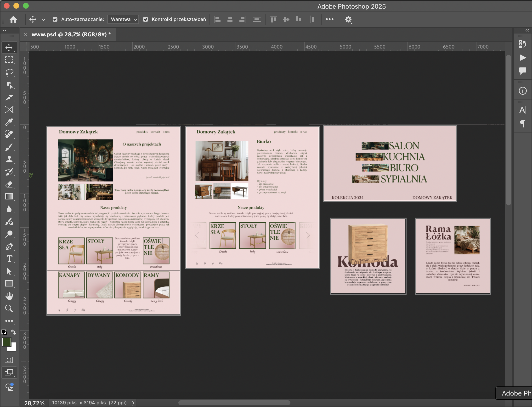Screen dimensions: 532x407
Task: Switch to the www.psd document tab
Action: 71,34
